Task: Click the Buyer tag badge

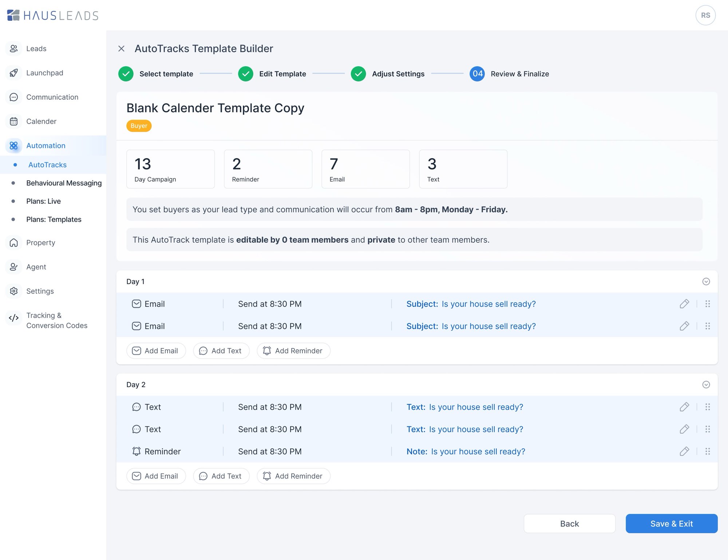Action: click(x=139, y=126)
